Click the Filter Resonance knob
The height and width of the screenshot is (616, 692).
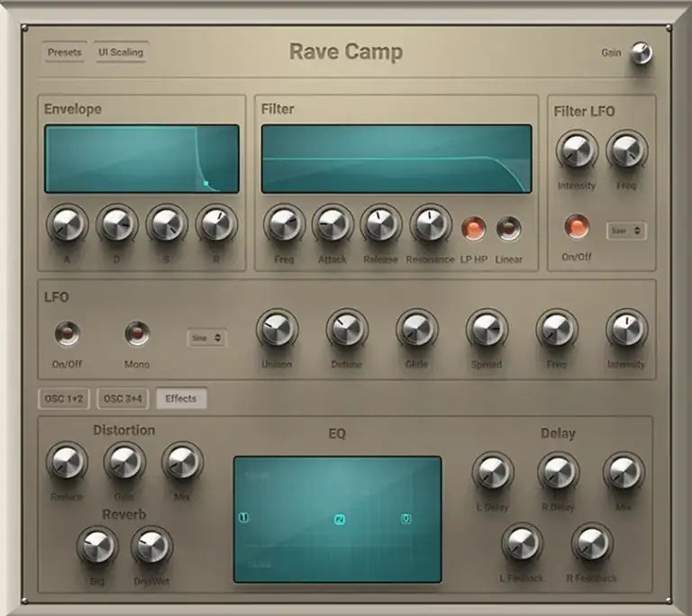pyautogui.click(x=431, y=223)
